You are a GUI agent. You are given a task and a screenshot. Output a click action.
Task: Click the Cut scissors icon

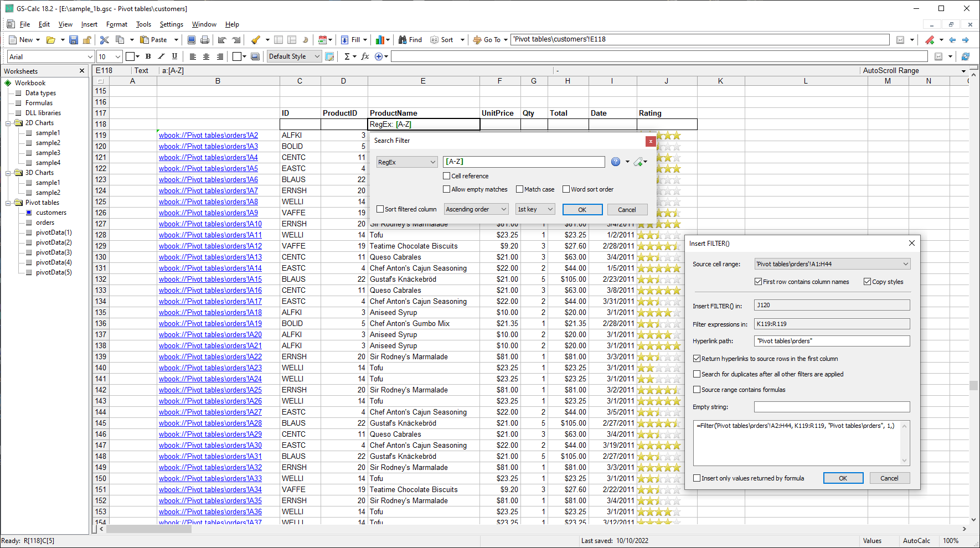[105, 40]
